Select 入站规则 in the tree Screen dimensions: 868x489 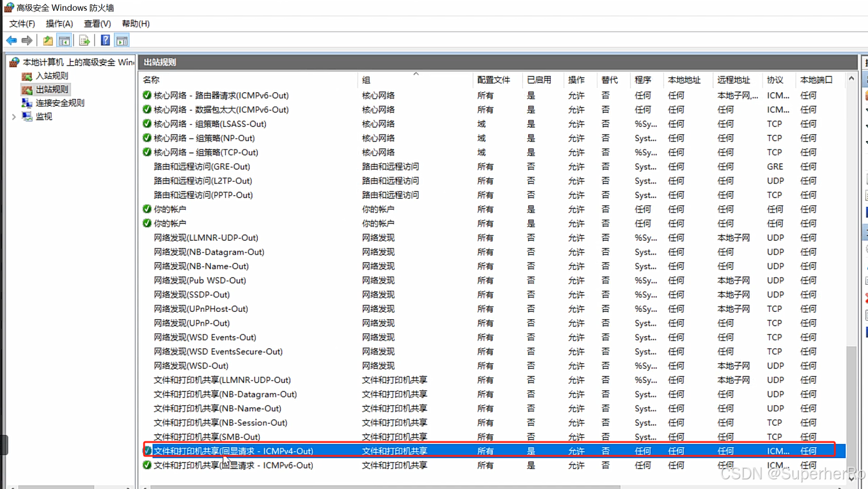click(x=52, y=76)
